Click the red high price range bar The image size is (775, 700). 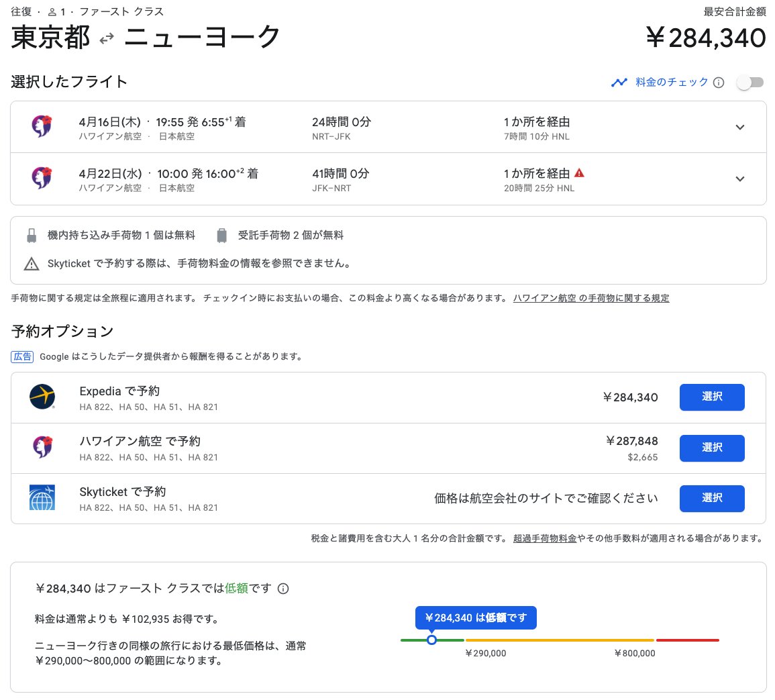coord(688,640)
